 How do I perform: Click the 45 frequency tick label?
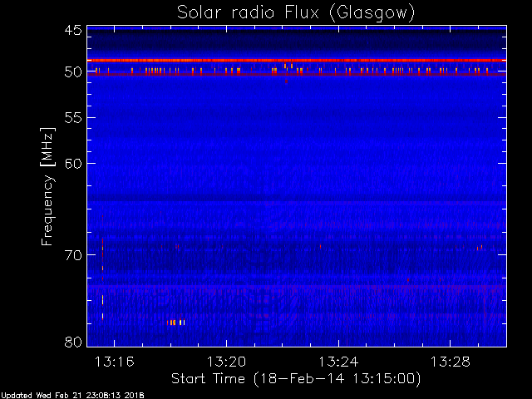73,30
